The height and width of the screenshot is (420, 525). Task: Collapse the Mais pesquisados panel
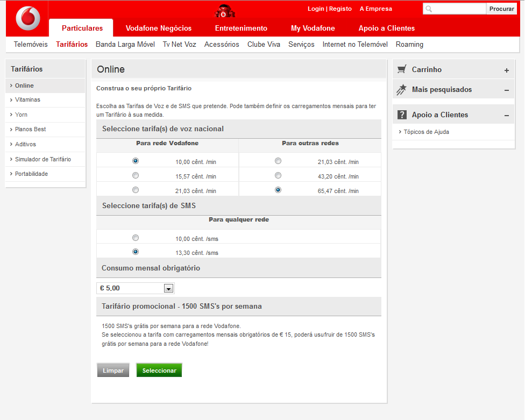(506, 90)
